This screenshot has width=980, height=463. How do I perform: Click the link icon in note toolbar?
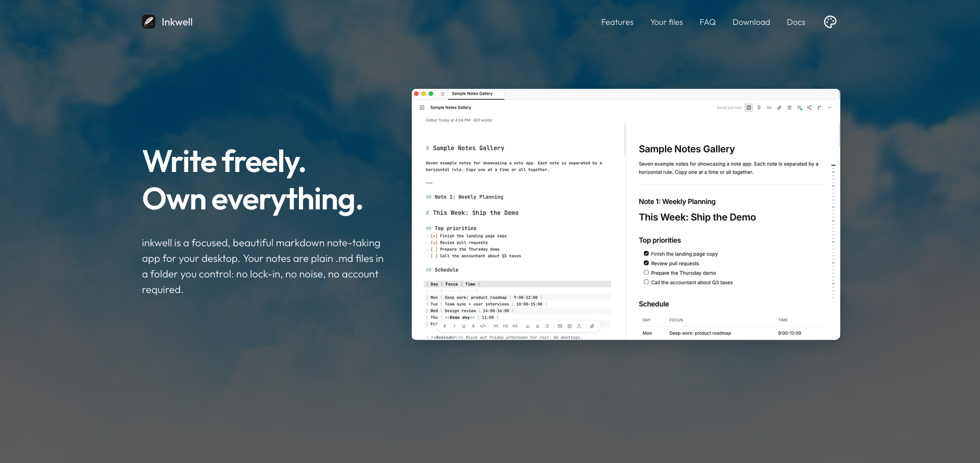(x=769, y=108)
